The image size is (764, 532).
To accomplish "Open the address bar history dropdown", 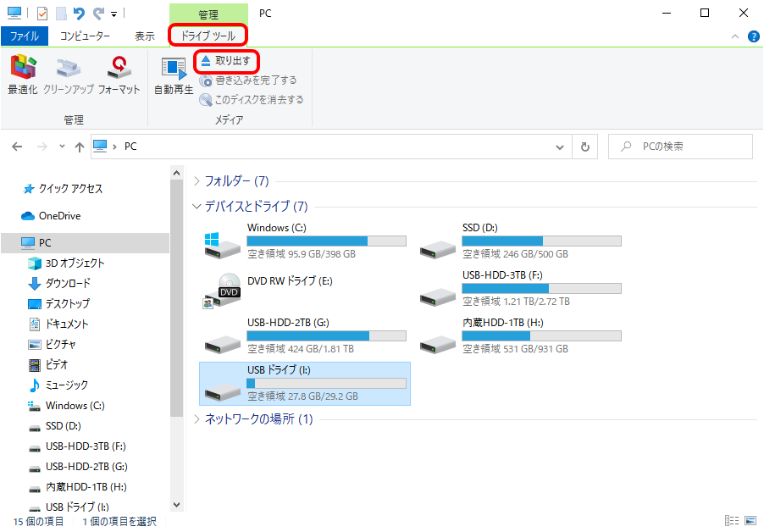I will pyautogui.click(x=559, y=146).
